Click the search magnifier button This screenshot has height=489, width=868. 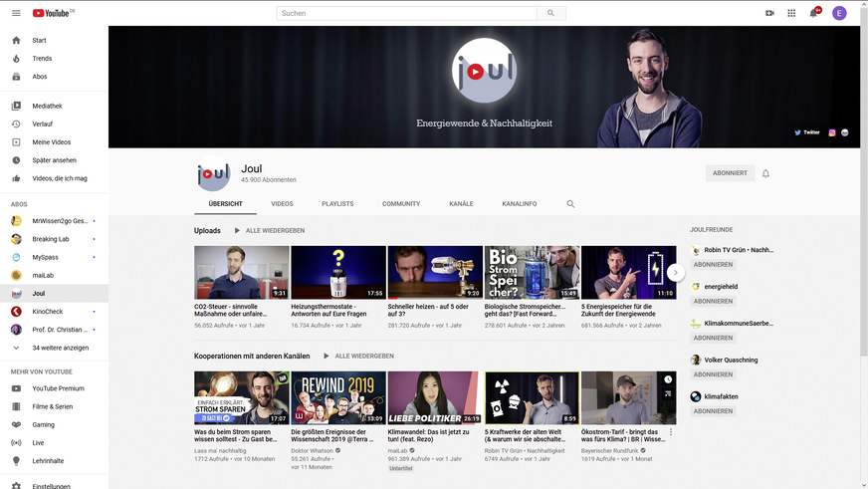click(x=550, y=13)
